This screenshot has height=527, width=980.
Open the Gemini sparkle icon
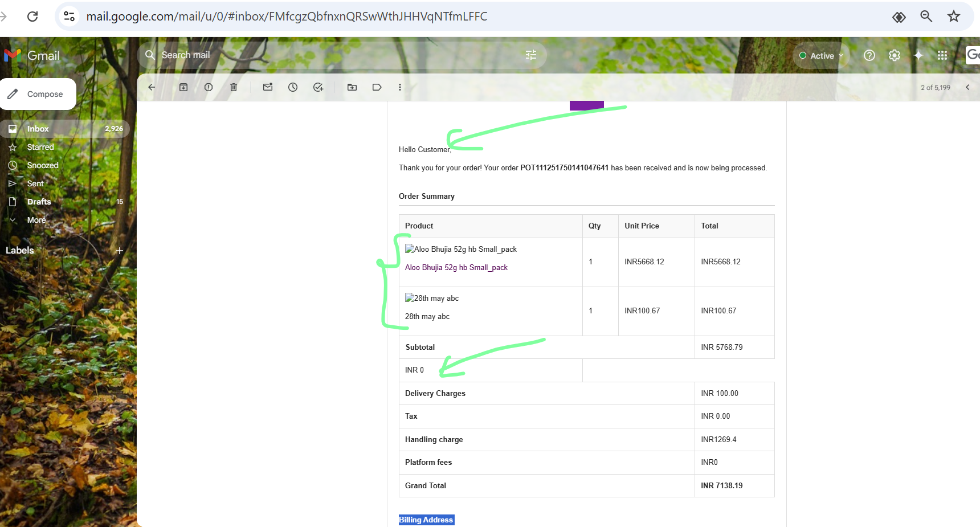pos(918,55)
